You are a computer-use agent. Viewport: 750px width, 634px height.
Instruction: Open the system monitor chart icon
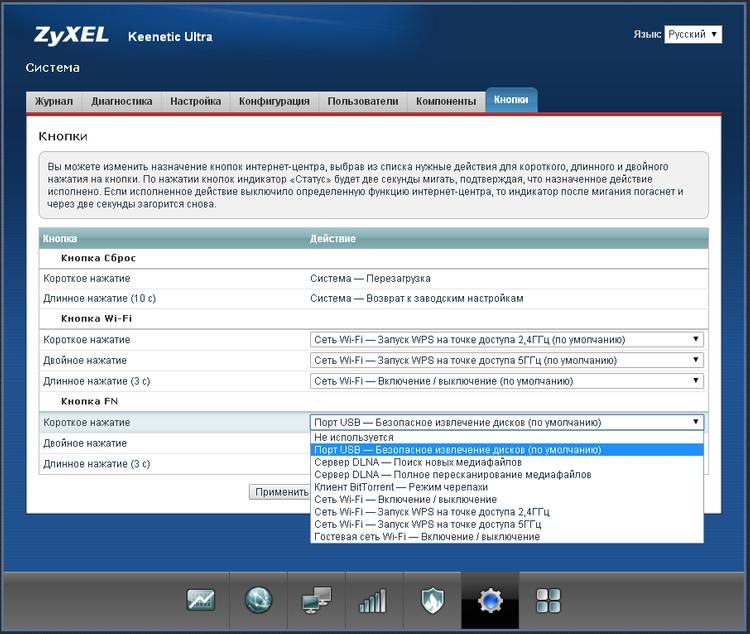coord(201,600)
